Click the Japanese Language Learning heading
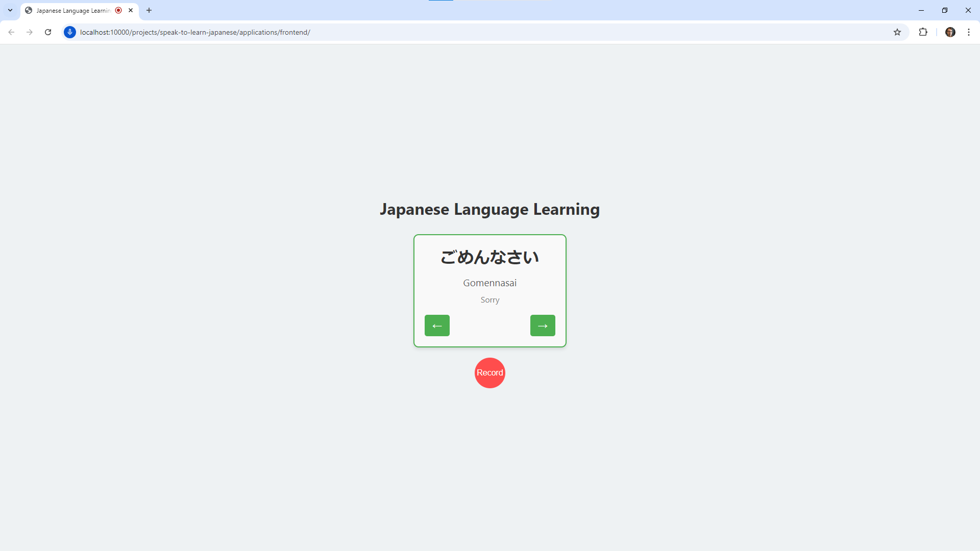The height and width of the screenshot is (551, 980). pyautogui.click(x=489, y=209)
